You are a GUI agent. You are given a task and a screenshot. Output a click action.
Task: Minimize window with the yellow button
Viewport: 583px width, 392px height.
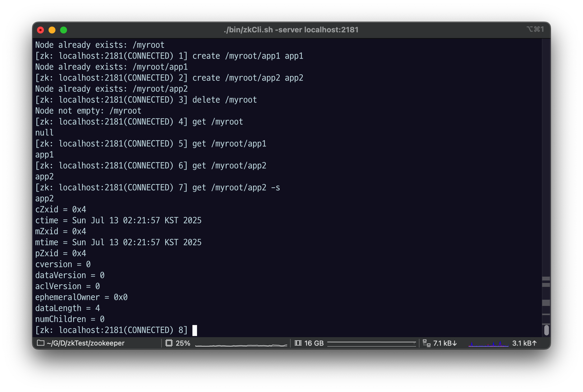[x=52, y=30]
